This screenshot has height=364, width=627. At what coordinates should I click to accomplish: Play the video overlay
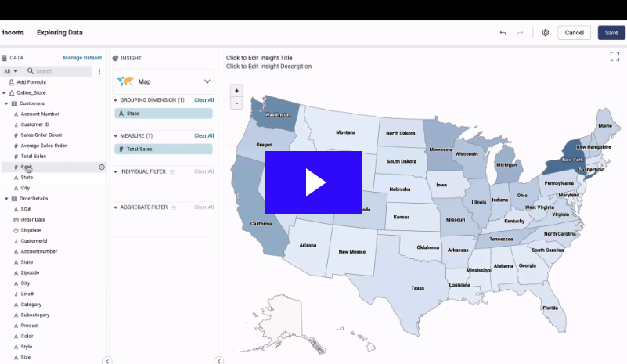tap(313, 182)
